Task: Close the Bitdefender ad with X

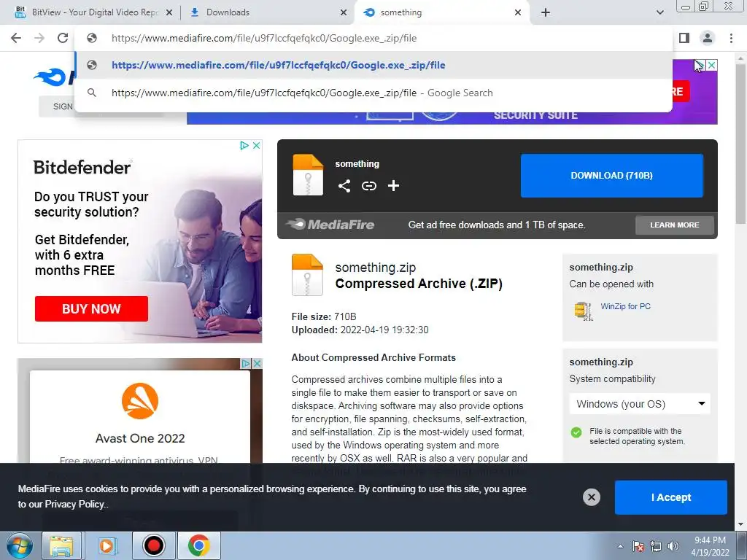Action: point(256,145)
